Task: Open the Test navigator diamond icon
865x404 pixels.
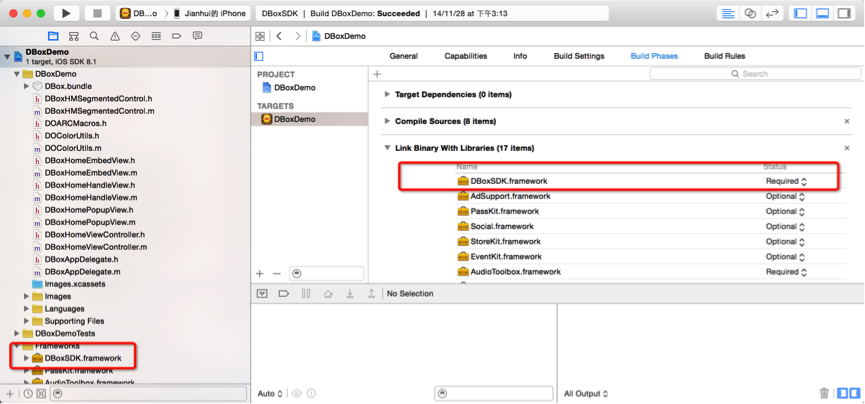Action: pos(136,36)
